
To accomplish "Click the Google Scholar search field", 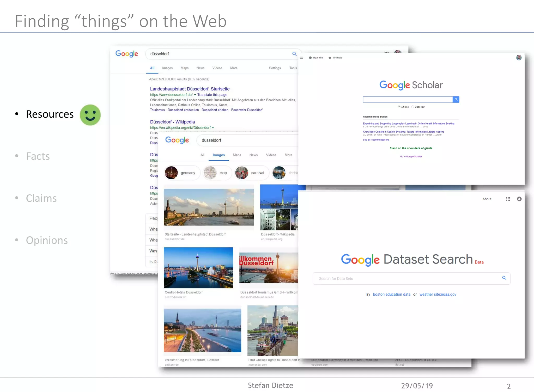I will (x=408, y=100).
